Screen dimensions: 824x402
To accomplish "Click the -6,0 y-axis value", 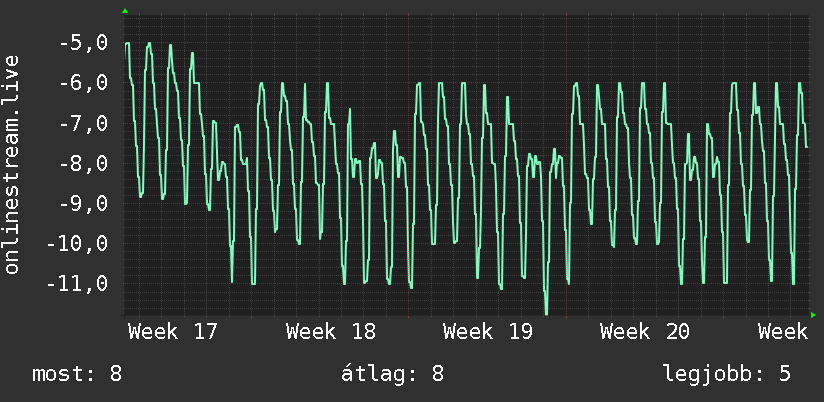I will pyautogui.click(x=83, y=83).
